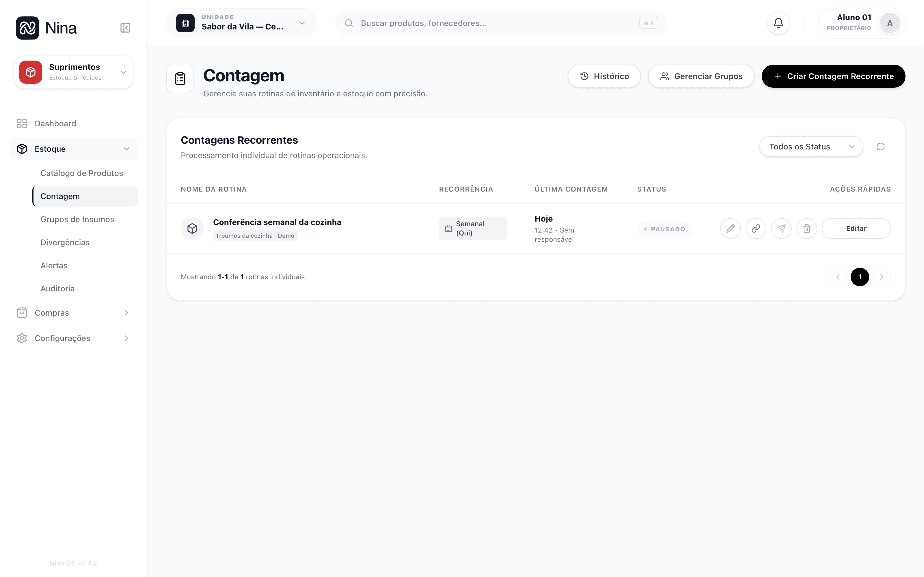Open the Unidade Sabor da Vila selector

241,23
